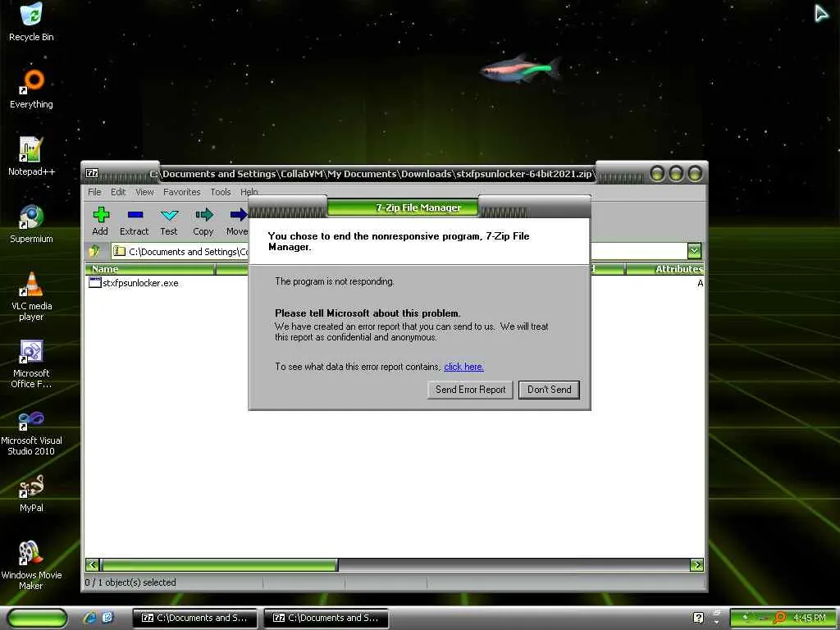
Task: Sort by the Name column header
Action: [x=149, y=269]
